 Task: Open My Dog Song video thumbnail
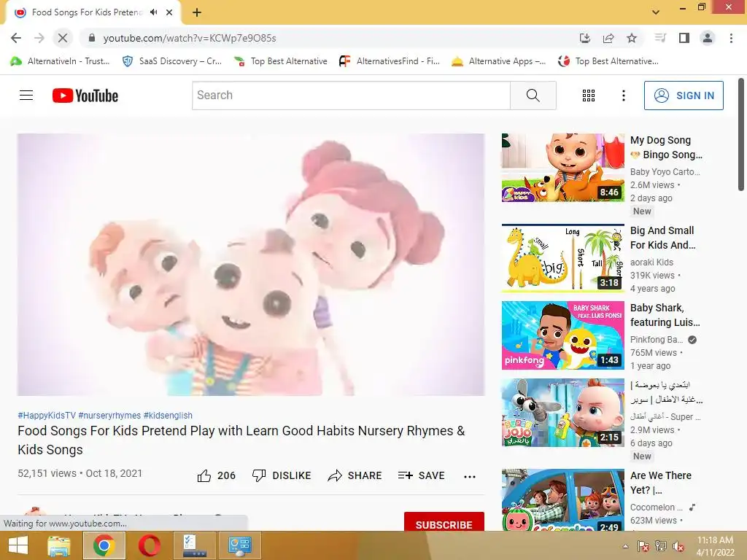[562, 168]
